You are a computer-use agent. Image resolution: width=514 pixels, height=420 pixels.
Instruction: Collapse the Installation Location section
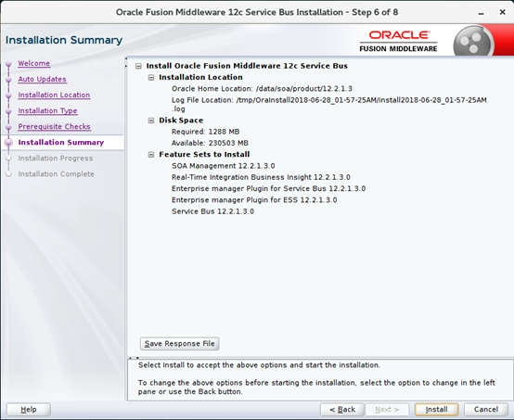pyautogui.click(x=151, y=78)
